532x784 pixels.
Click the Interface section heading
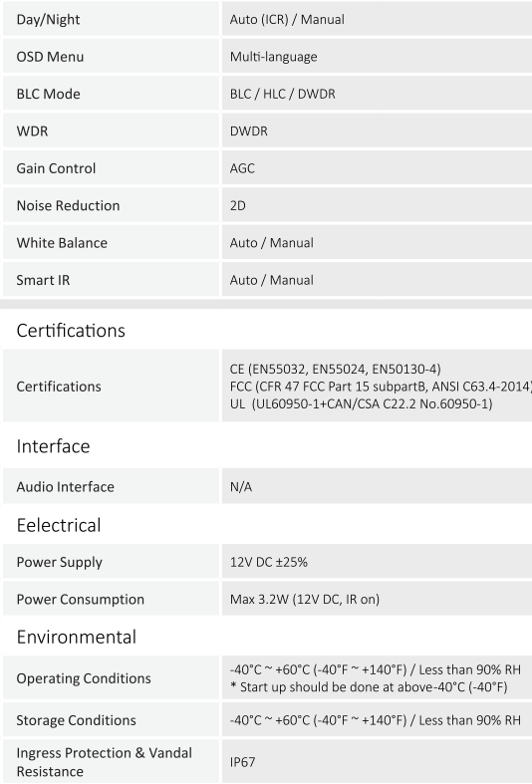pyautogui.click(x=53, y=446)
